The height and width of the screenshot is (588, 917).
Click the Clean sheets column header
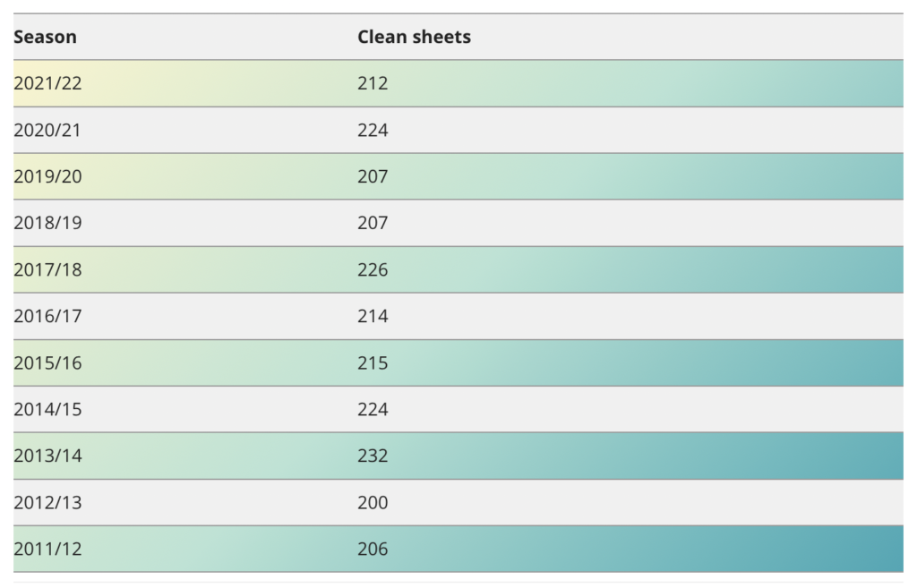[x=414, y=37]
